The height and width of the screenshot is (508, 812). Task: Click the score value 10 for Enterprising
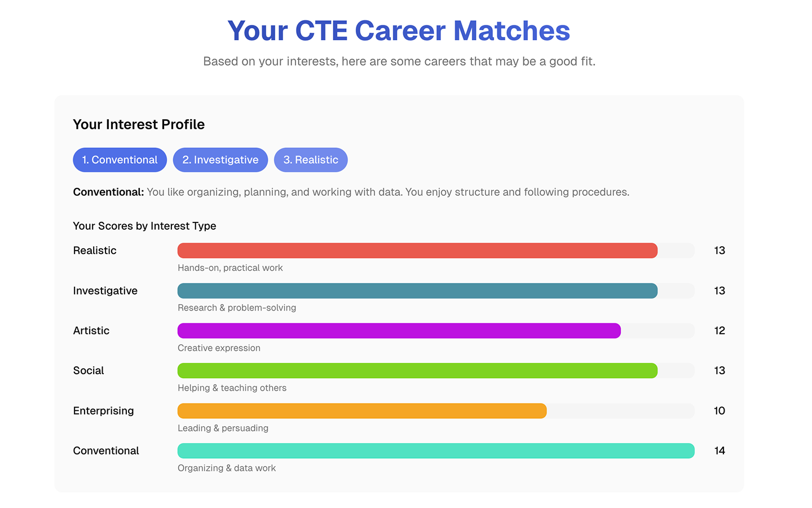[719, 411]
